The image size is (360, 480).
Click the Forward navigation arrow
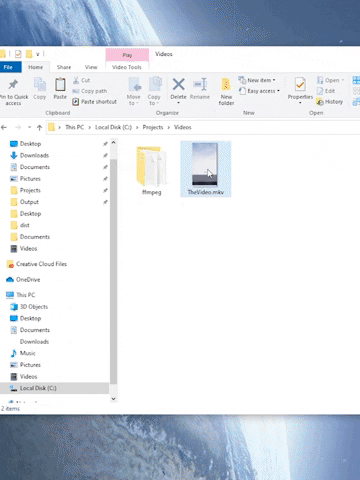point(18,127)
